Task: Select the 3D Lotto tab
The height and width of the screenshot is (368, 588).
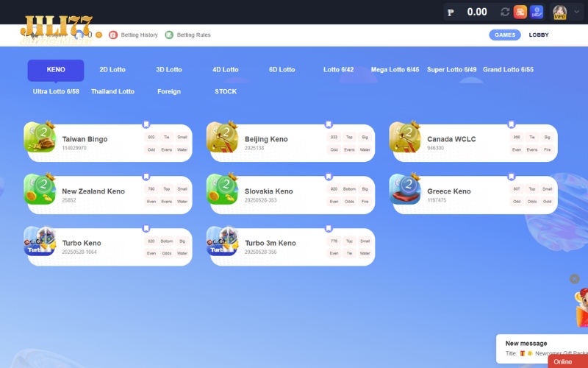Action: click(x=169, y=69)
